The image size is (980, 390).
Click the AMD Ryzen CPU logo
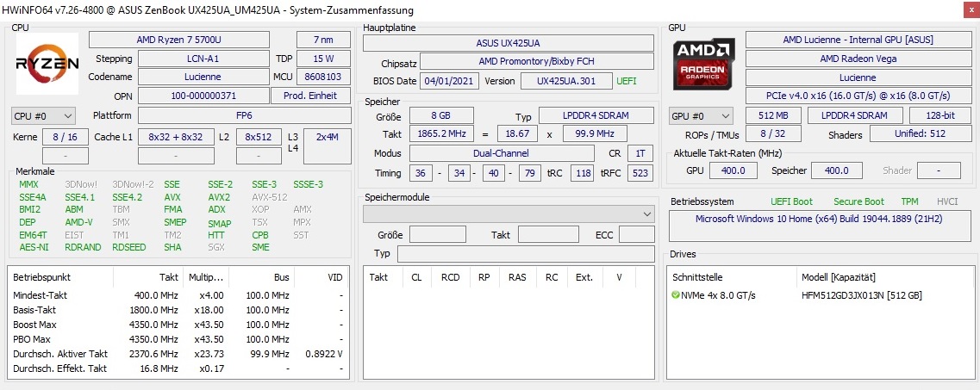(x=47, y=64)
